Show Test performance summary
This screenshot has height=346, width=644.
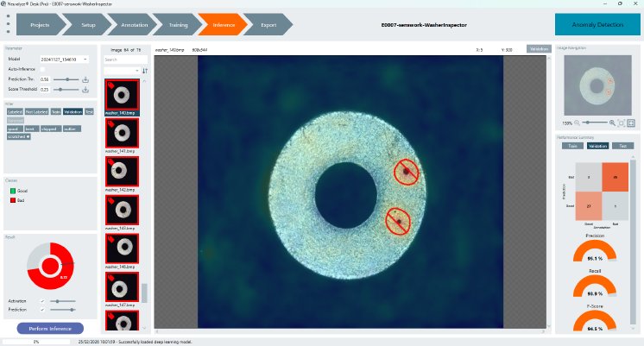point(622,146)
